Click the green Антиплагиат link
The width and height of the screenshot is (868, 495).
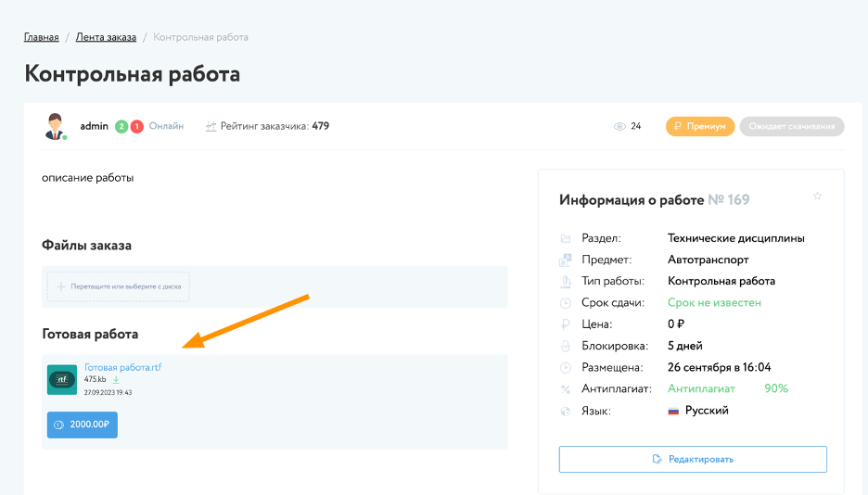coord(701,388)
